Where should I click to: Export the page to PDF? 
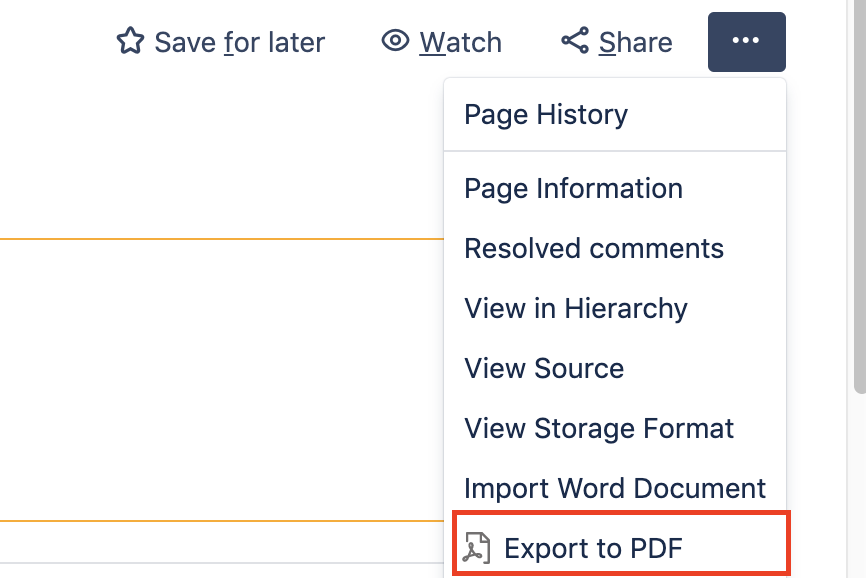click(594, 547)
